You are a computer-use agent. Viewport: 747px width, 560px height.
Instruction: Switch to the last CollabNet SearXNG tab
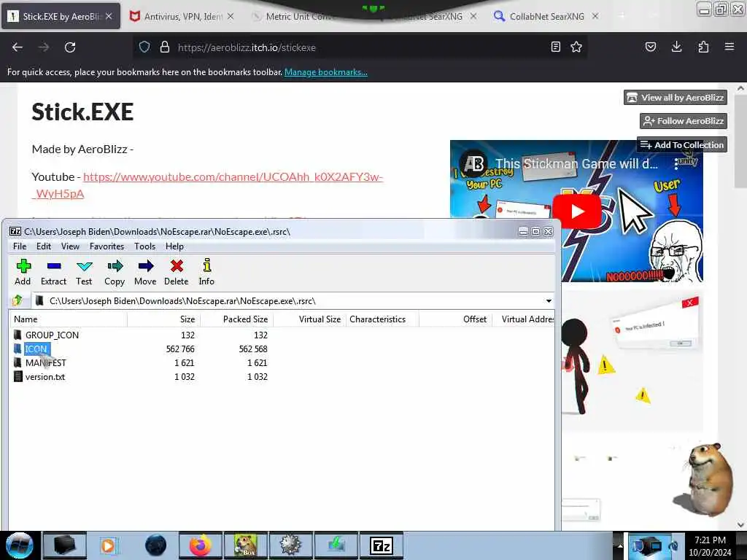(547, 17)
